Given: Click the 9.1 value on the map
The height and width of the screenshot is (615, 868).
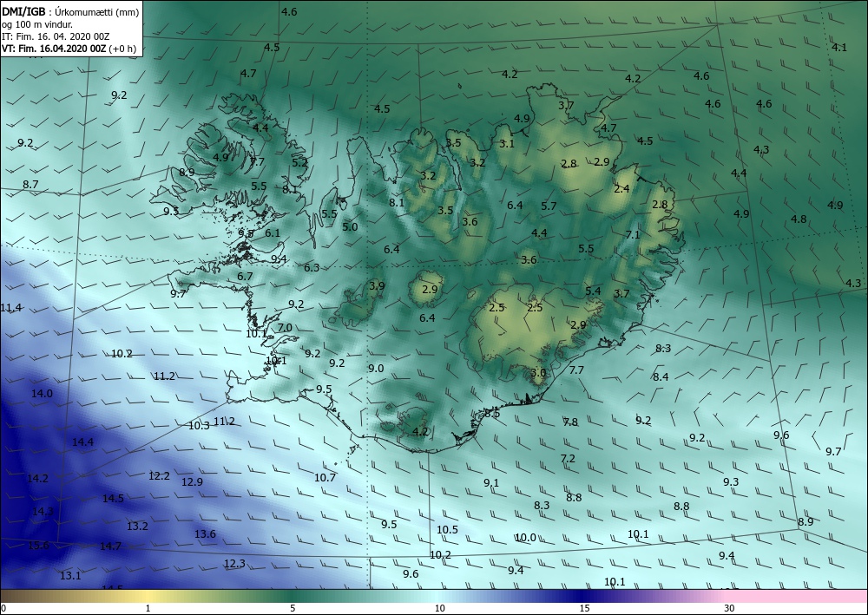Looking at the screenshot, I should click(491, 483).
